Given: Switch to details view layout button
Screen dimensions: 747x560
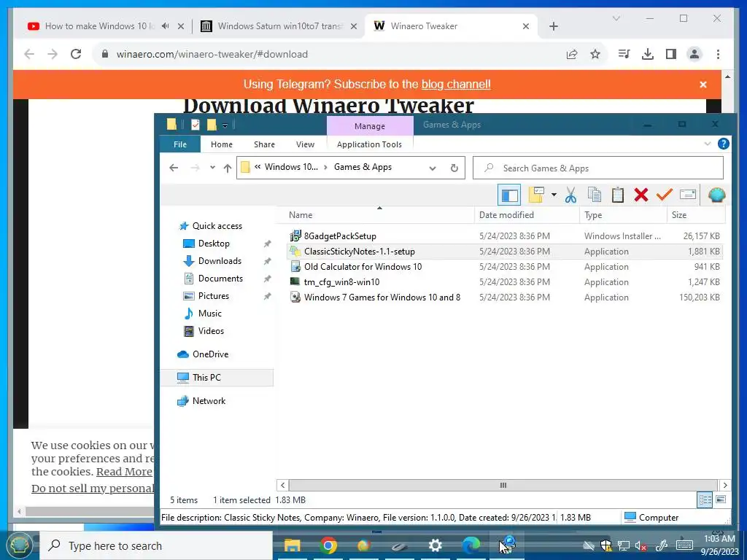Looking at the screenshot, I should (x=705, y=500).
